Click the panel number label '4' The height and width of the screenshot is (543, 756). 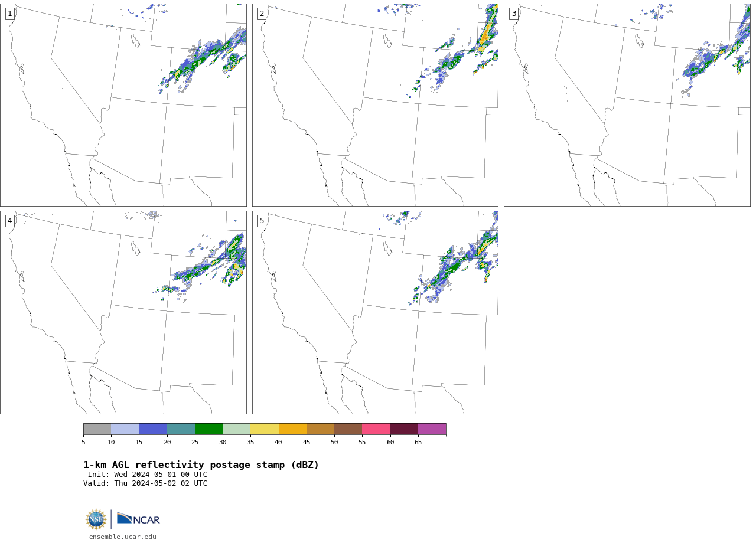(10, 221)
